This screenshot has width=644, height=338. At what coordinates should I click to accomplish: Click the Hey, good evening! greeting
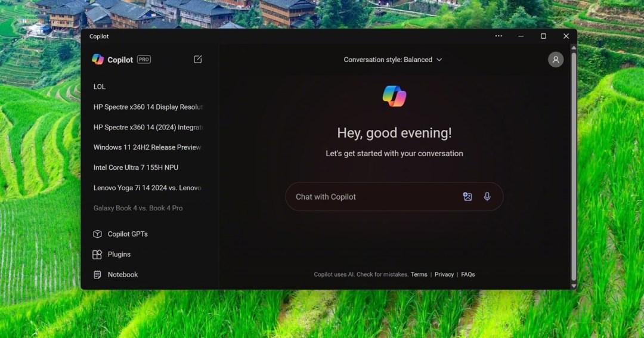tap(394, 133)
